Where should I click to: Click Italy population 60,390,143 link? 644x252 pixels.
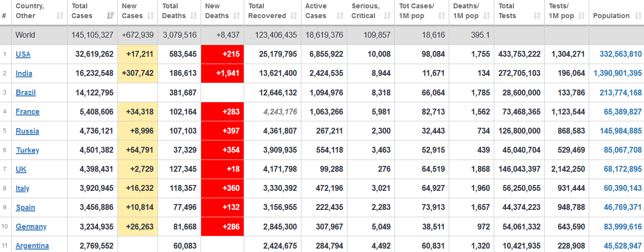pos(623,188)
